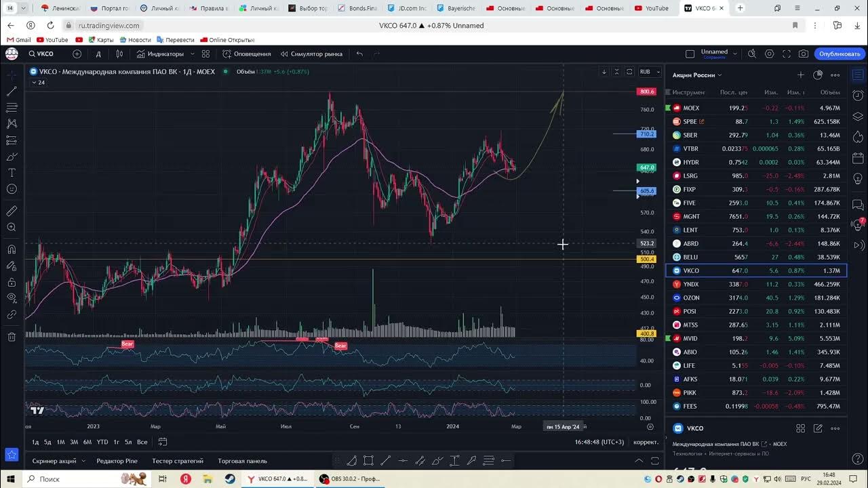Open the RUB currency dropdown

[648, 71]
